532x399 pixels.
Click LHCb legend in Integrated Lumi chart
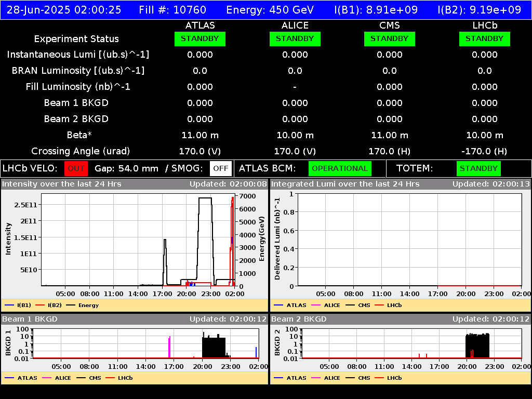click(389, 305)
